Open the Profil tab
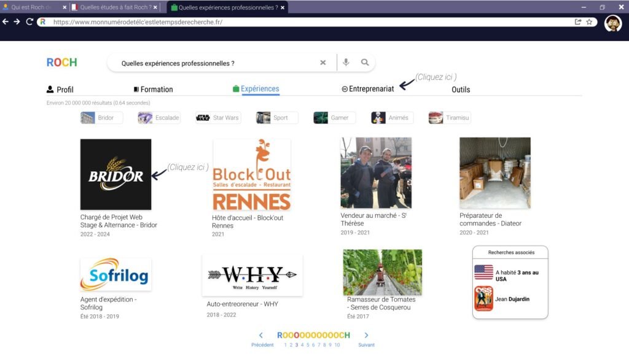This screenshot has width=629, height=364. point(60,90)
